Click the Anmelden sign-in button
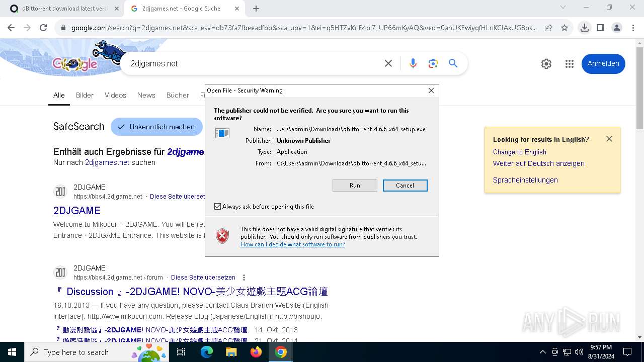 [603, 63]
